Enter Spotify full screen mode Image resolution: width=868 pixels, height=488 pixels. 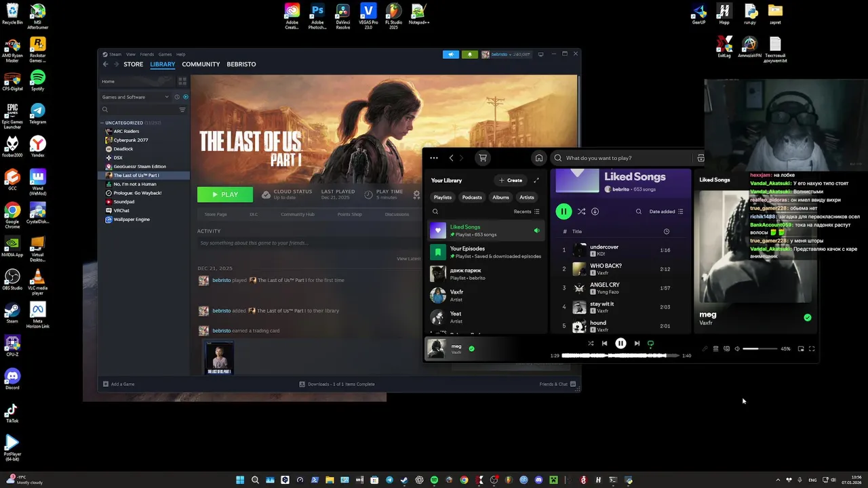coord(812,349)
